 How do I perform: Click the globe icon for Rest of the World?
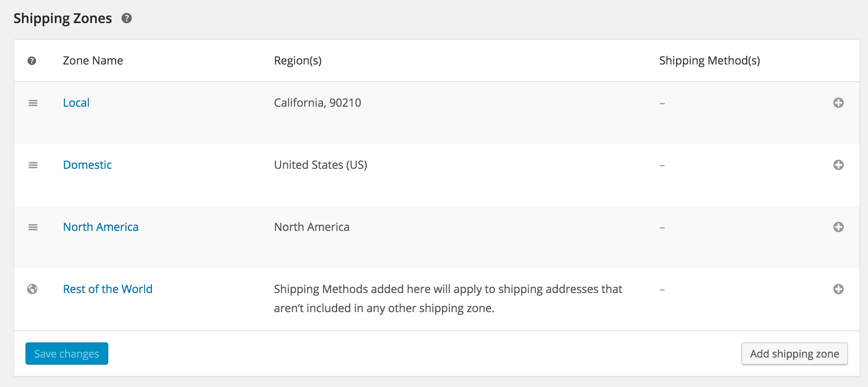tap(32, 289)
